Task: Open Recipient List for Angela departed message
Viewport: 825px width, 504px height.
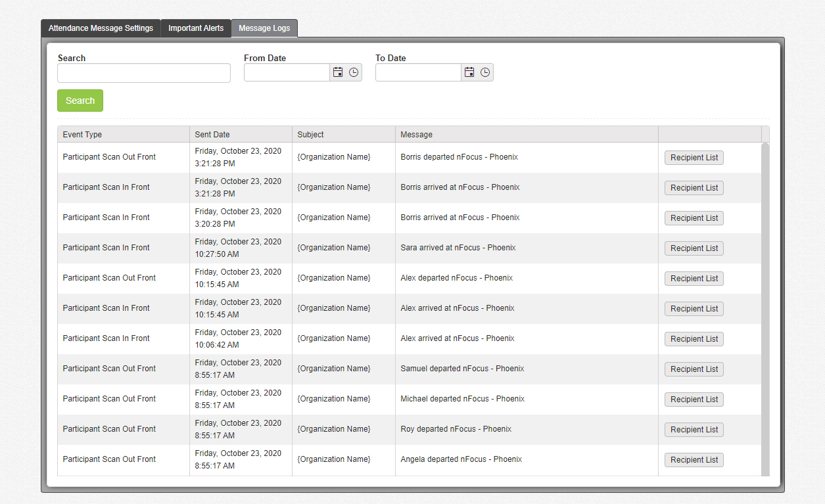Action: 694,460
